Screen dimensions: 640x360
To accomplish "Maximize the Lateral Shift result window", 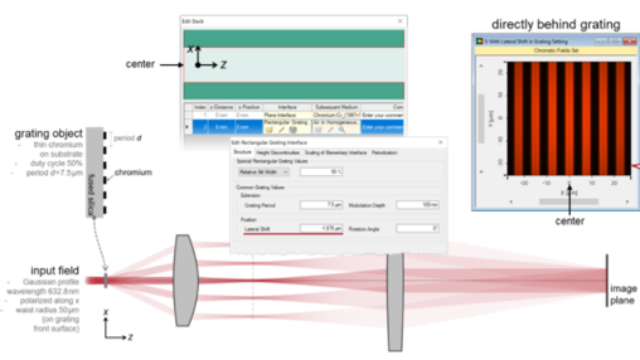I will (615, 41).
